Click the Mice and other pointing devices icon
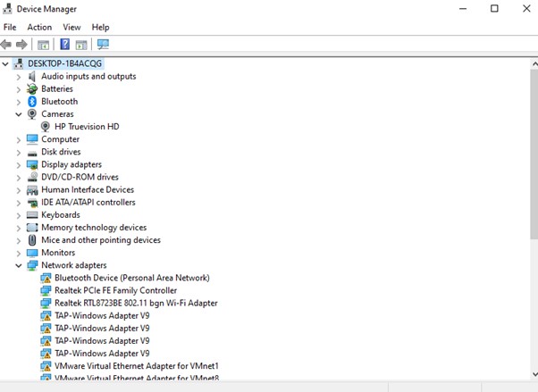 32,240
